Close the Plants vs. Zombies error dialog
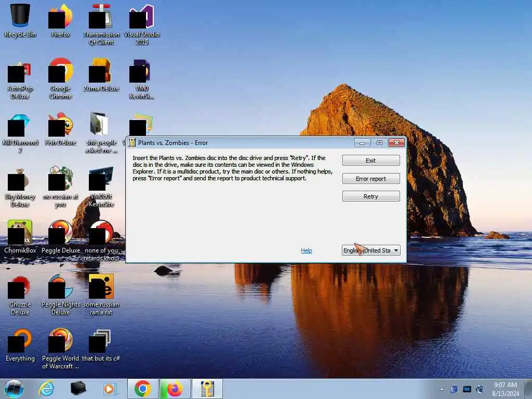The image size is (532, 399). coord(396,143)
